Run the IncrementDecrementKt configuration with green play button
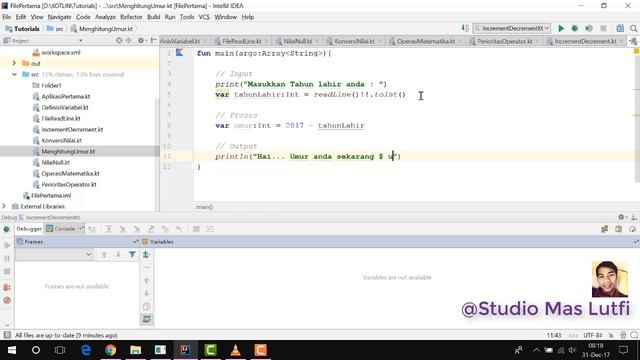640x360 pixels. [x=561, y=28]
